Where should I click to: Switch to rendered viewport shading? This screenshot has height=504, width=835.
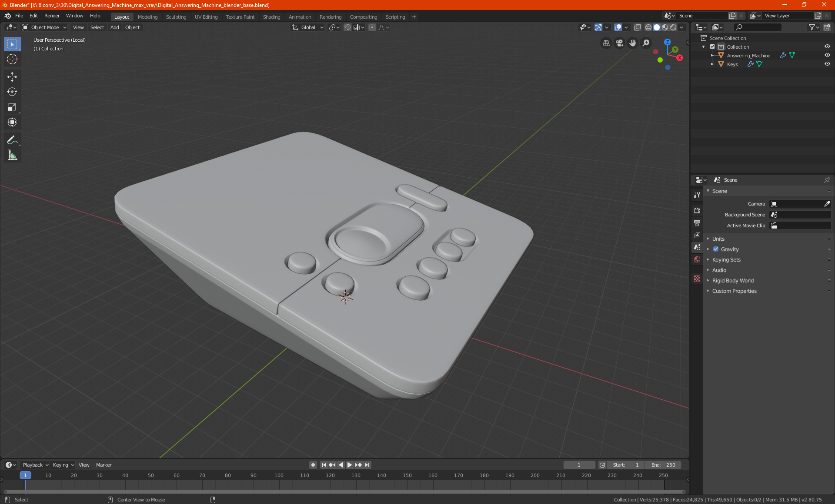[x=673, y=27]
